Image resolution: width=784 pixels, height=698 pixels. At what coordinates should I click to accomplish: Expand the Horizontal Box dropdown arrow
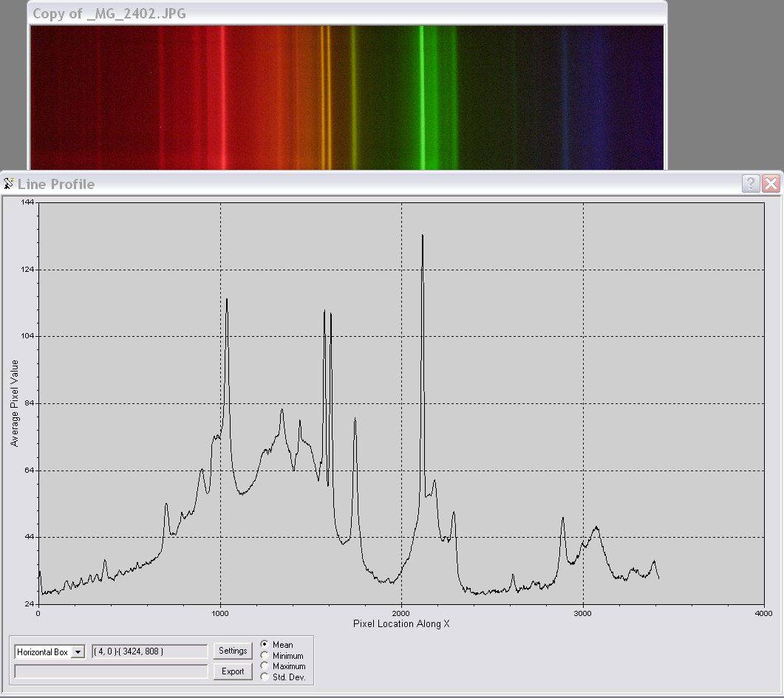pyautogui.click(x=78, y=652)
